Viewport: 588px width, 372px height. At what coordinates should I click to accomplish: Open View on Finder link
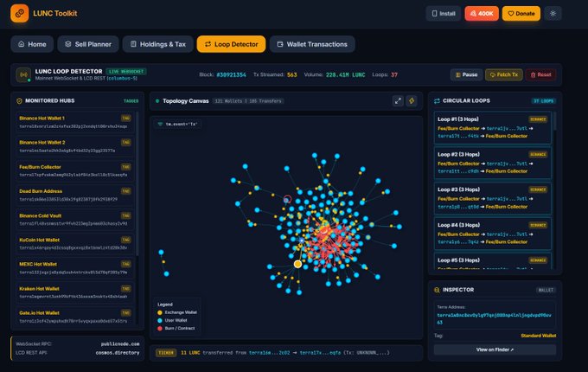[495, 350]
